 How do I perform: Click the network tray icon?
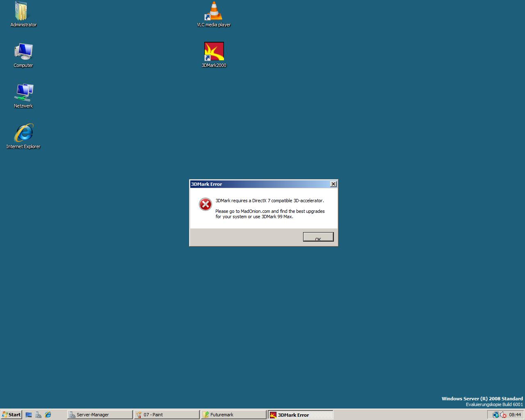495,415
